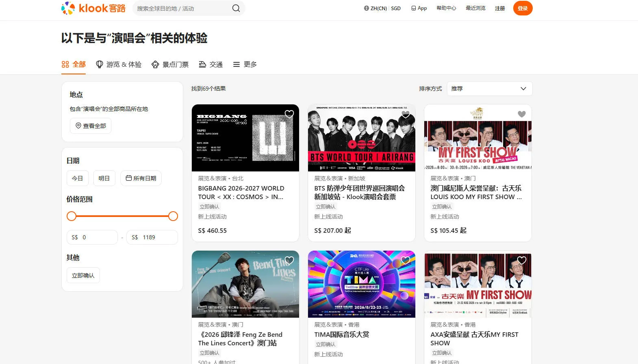This screenshot has width=638, height=364.
Task: Click the Klook logo
Action: (93, 8)
